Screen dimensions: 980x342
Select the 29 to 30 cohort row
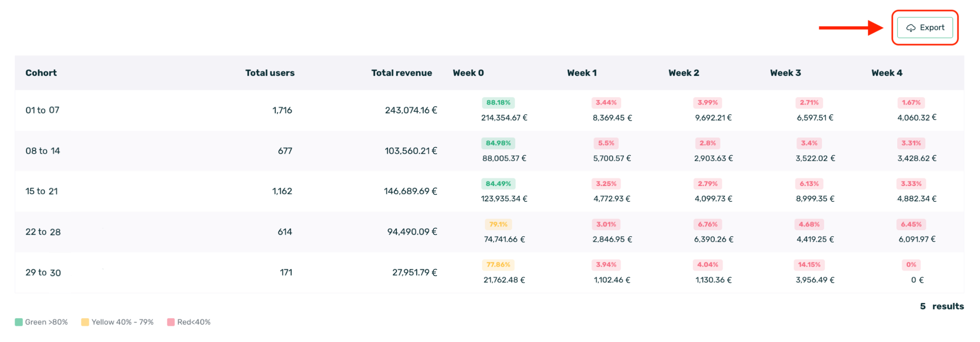coord(43,273)
